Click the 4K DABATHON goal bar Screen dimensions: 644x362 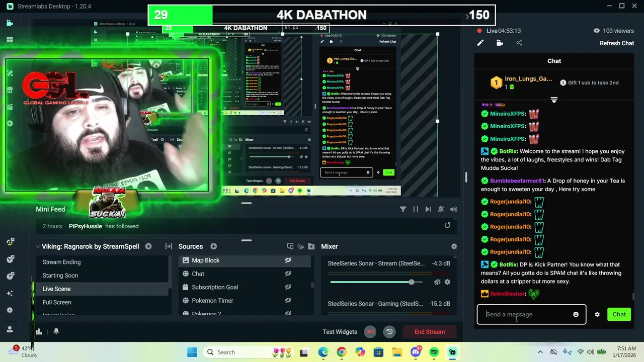321,15
